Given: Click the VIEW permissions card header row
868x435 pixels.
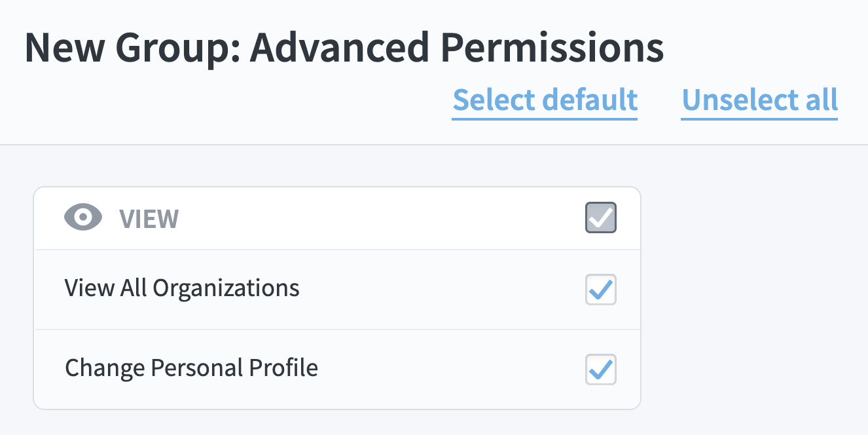Looking at the screenshot, I should 337,218.
